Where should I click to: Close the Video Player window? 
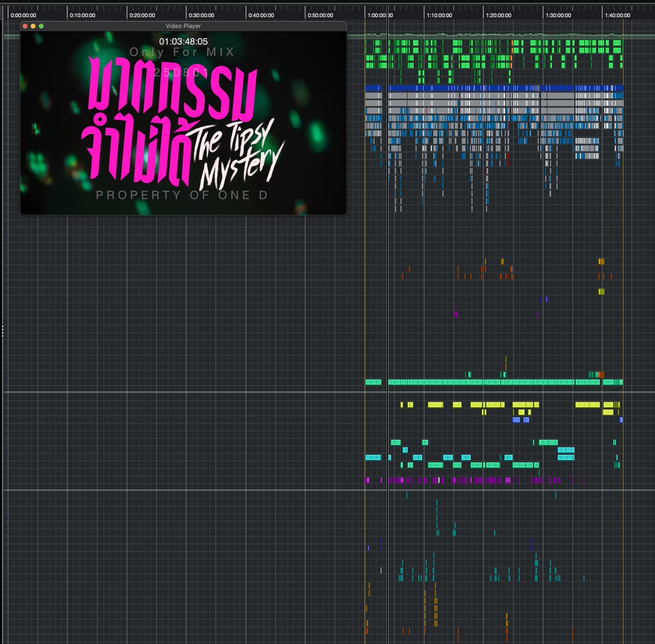click(x=25, y=26)
